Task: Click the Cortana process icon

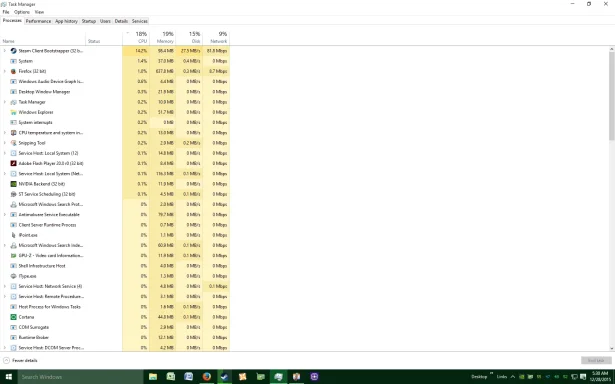Action: [13, 317]
